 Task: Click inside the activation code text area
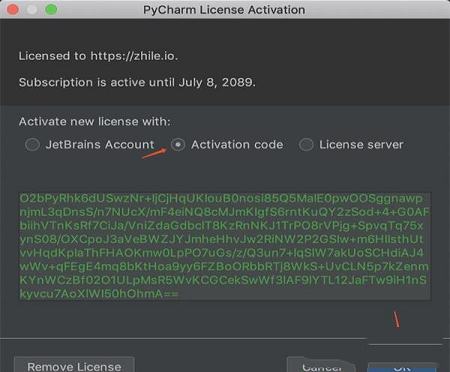(x=225, y=246)
